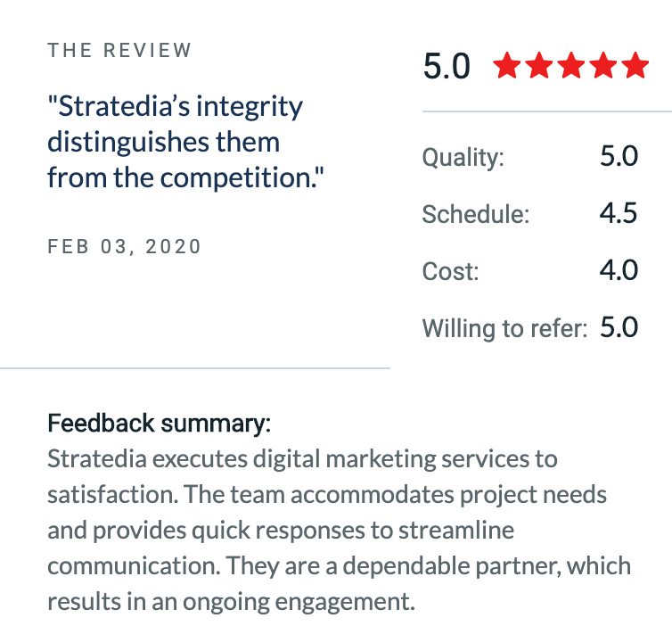Click the Quality score 5.0
Screen dimensions: 672x626
click(x=619, y=156)
